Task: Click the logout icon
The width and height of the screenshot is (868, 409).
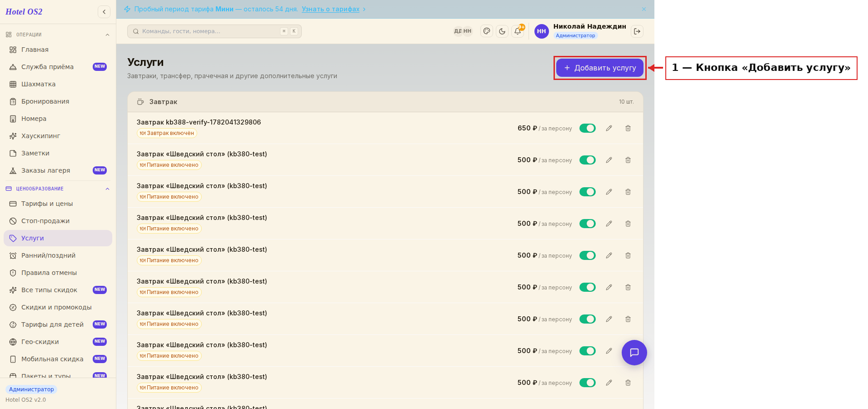Action: coord(637,31)
